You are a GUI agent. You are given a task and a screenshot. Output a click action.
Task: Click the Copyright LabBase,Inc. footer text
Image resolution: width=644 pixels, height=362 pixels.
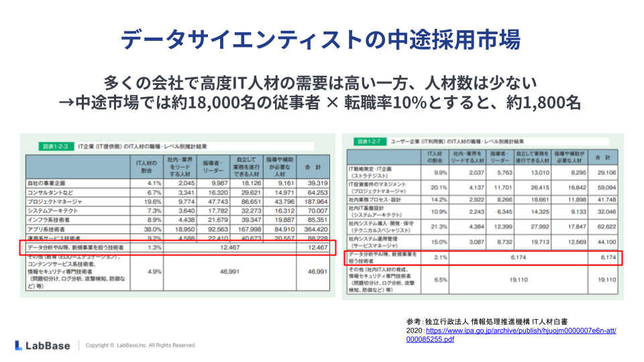(141, 345)
